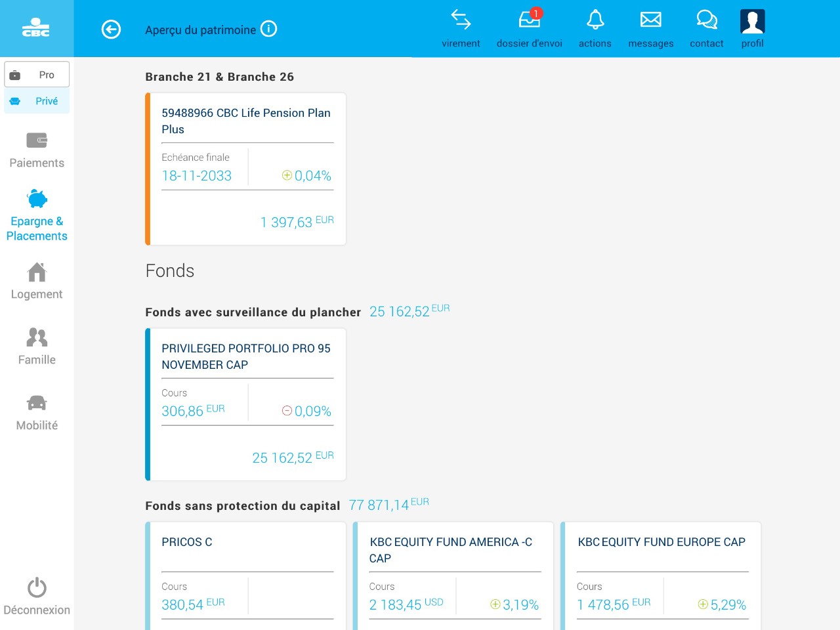Open the KBC EQUITY FUND EUROPE CAP card
Viewport: 840px width, 630px height.
(661, 576)
